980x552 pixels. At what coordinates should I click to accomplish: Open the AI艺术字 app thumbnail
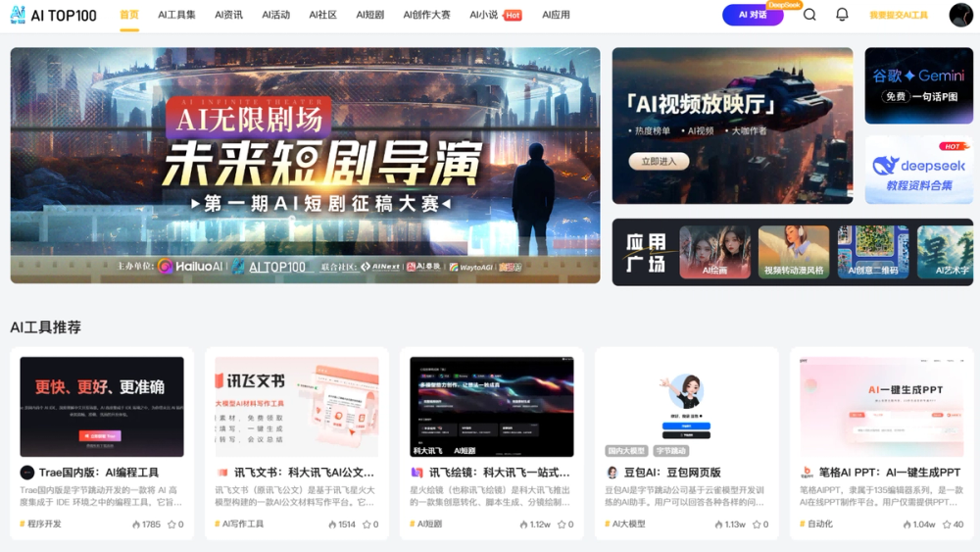click(945, 252)
